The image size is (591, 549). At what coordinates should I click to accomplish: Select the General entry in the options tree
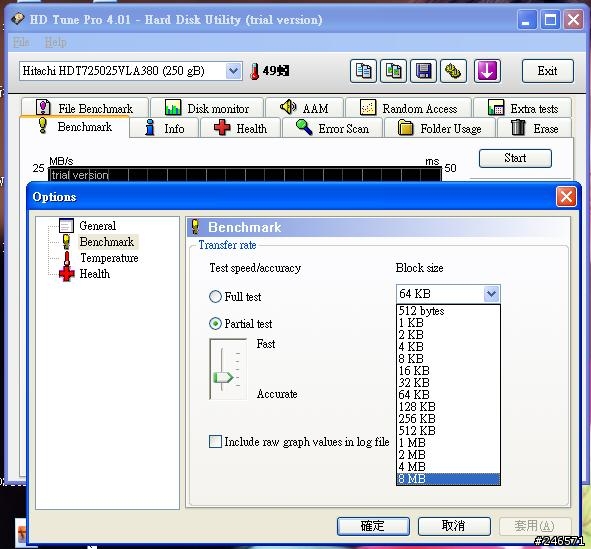(x=97, y=226)
